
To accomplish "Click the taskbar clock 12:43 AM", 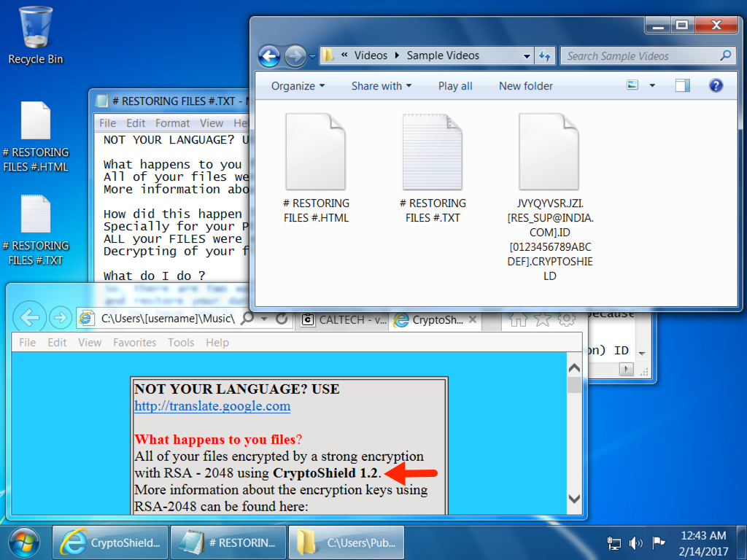I will pos(703,536).
